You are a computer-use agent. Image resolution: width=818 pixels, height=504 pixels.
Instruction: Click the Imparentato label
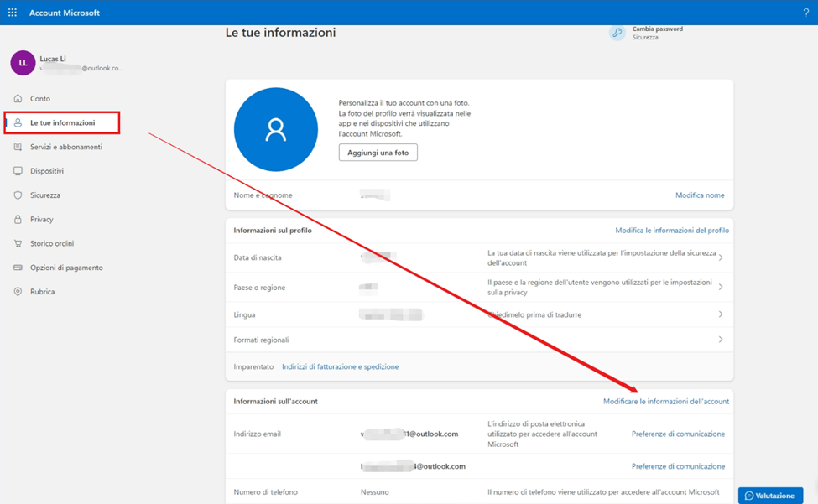point(253,366)
